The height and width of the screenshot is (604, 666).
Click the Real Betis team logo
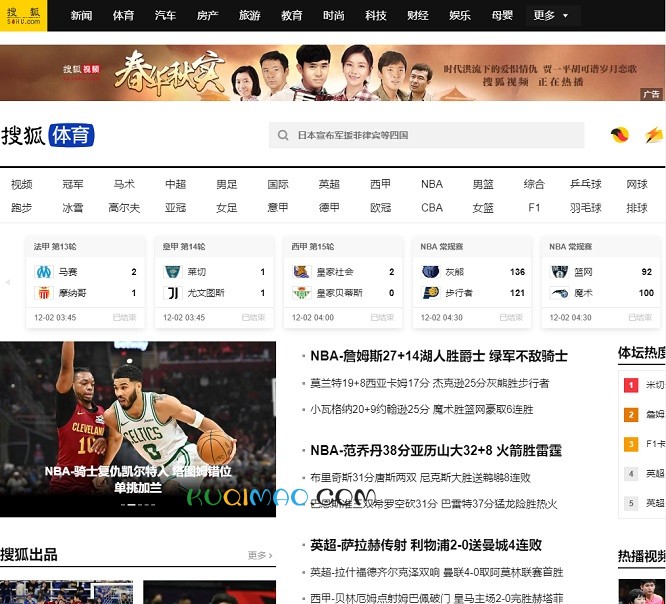302,293
